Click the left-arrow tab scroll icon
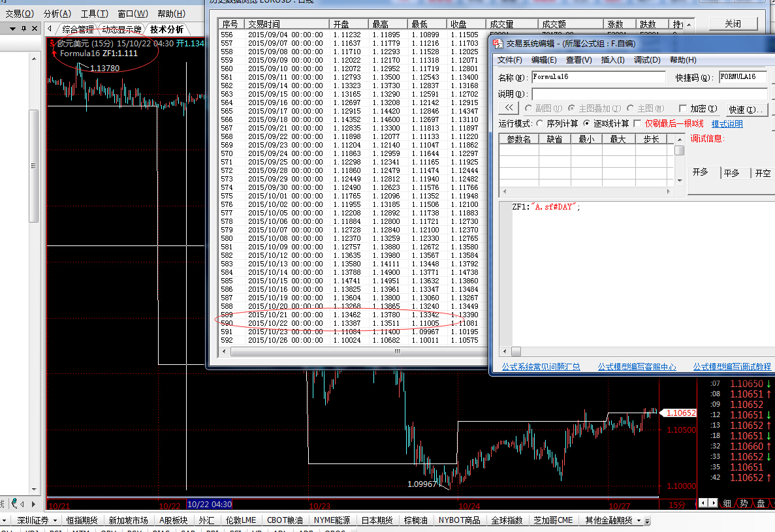775x532 pixels. (x=50, y=29)
